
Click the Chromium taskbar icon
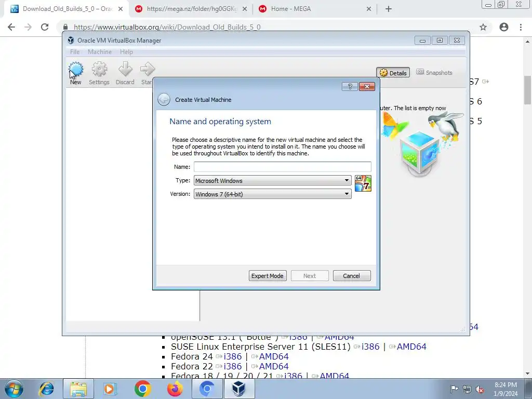[x=207, y=389]
